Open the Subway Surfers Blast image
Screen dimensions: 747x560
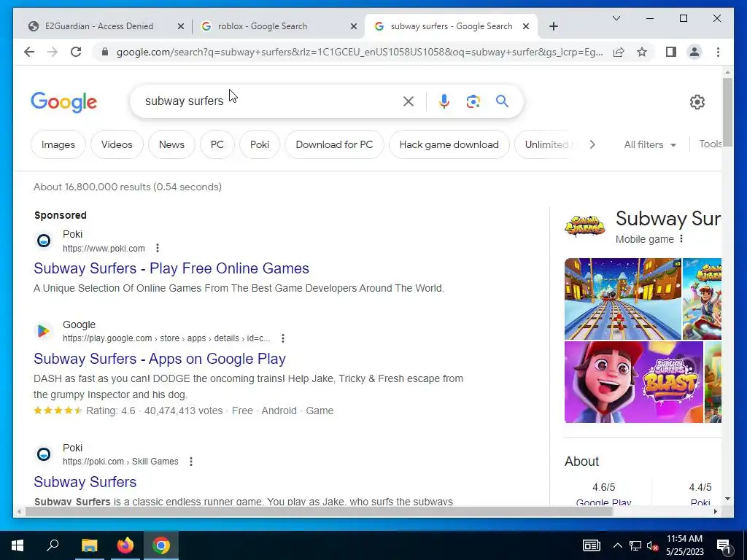point(634,382)
